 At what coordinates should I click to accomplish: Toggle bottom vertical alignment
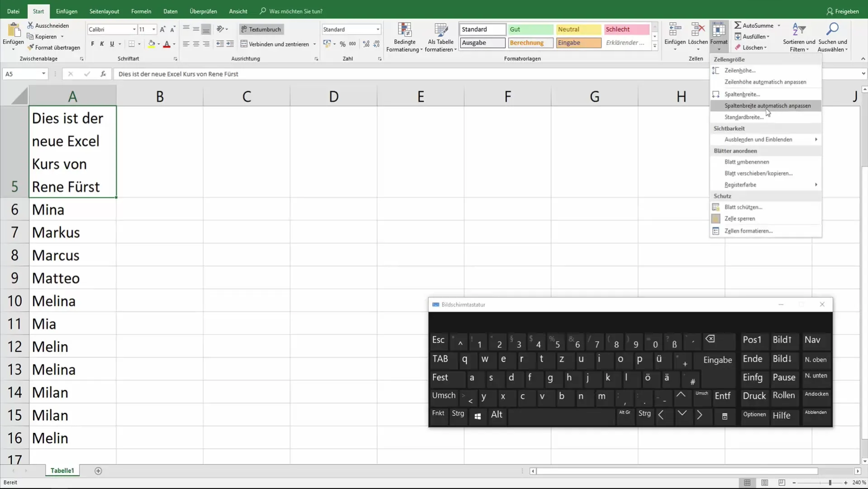coord(206,29)
